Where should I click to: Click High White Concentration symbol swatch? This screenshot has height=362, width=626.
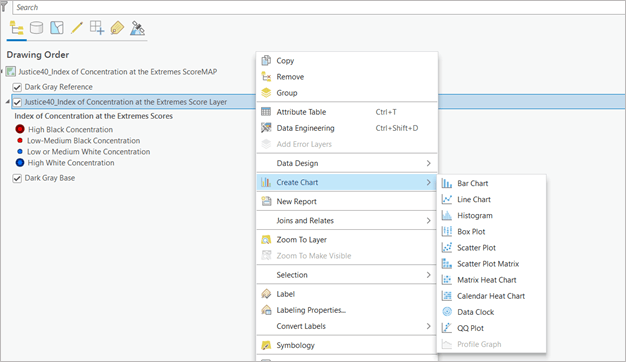[20, 162]
